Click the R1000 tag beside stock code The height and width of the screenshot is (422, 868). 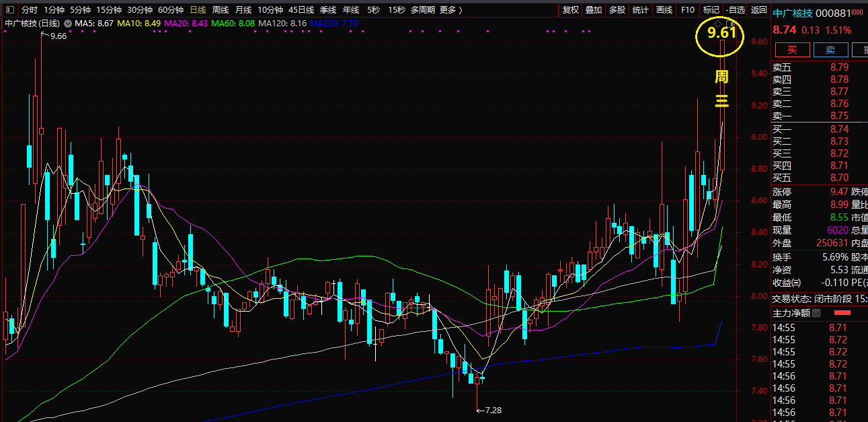pyautogui.click(x=857, y=12)
